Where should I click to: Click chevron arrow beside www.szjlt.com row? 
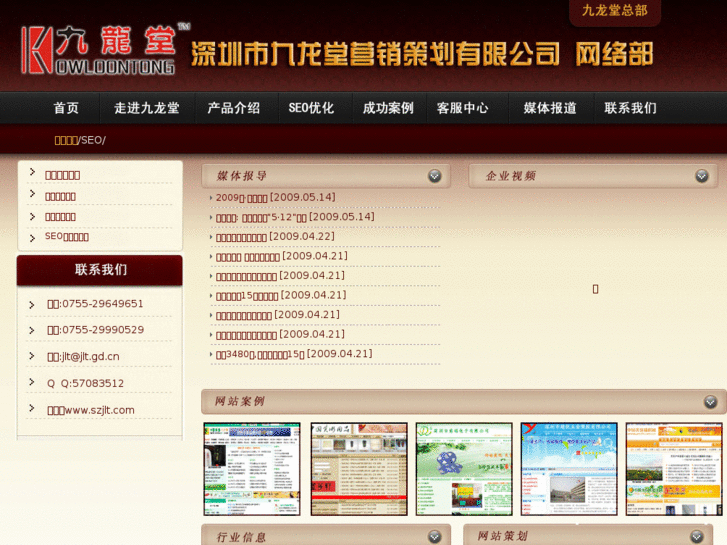coord(32,408)
